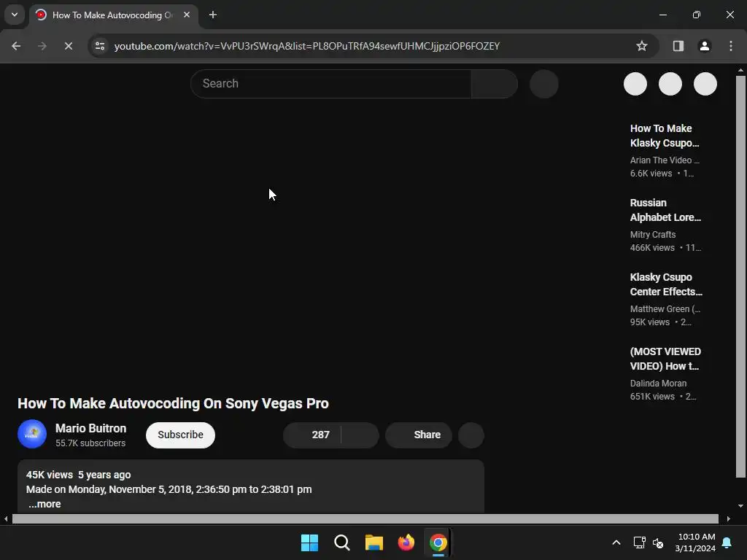Click the voice search circle button
Image resolution: width=747 pixels, height=560 pixels.
[x=543, y=84]
